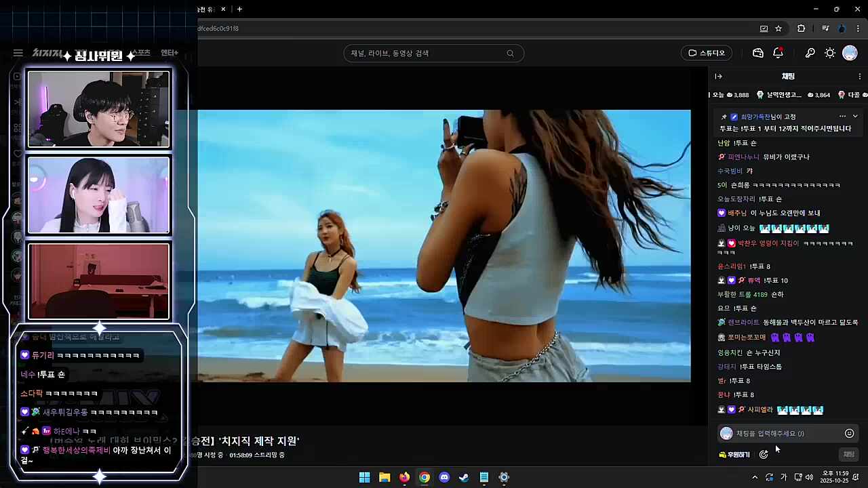Click the pin icon on the pinned notice
Image resolution: width=868 pixels, height=488 pixels.
724,116
